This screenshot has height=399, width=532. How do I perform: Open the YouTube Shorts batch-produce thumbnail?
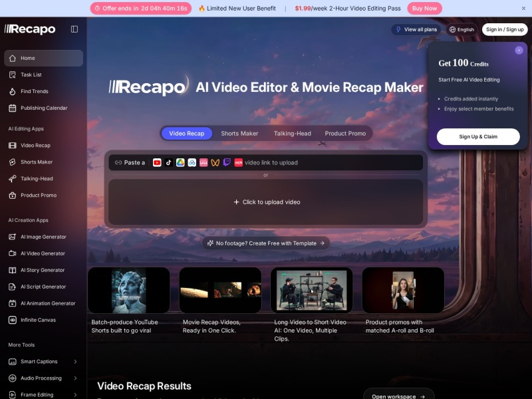click(x=129, y=291)
